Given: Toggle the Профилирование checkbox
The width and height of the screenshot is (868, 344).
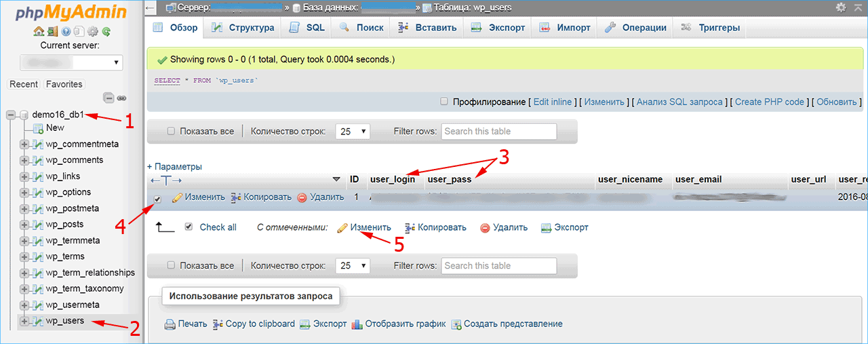Looking at the screenshot, I should [444, 102].
